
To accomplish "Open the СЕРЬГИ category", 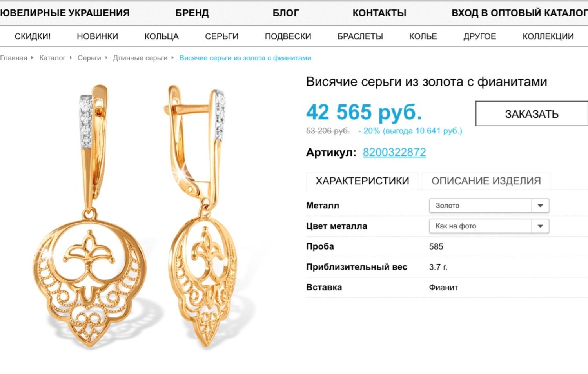I will click(x=221, y=36).
